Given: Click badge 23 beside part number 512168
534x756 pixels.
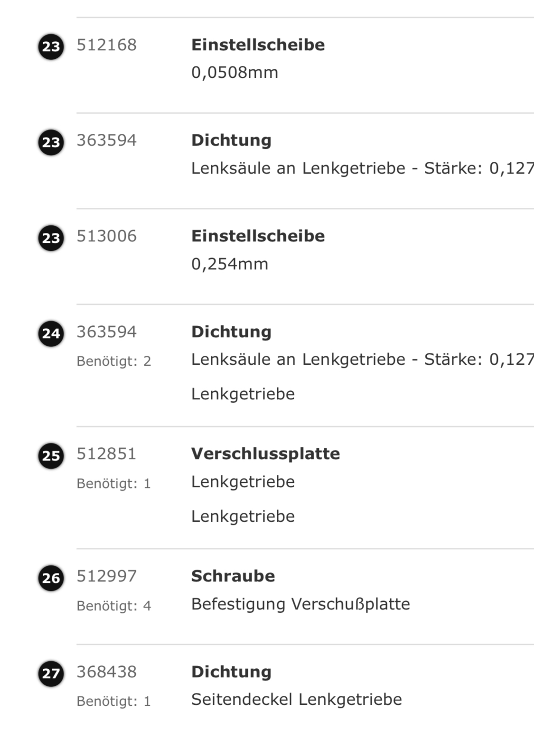Looking at the screenshot, I should (x=51, y=46).
